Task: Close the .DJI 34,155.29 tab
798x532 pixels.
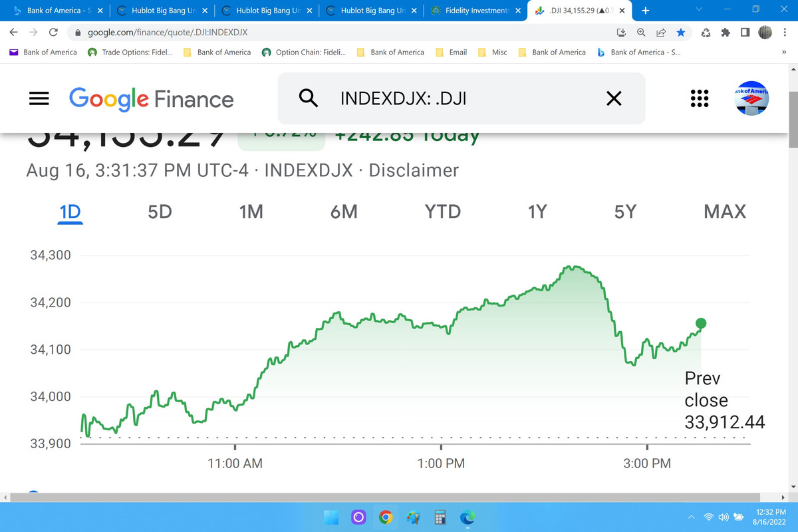Action: 622,11
